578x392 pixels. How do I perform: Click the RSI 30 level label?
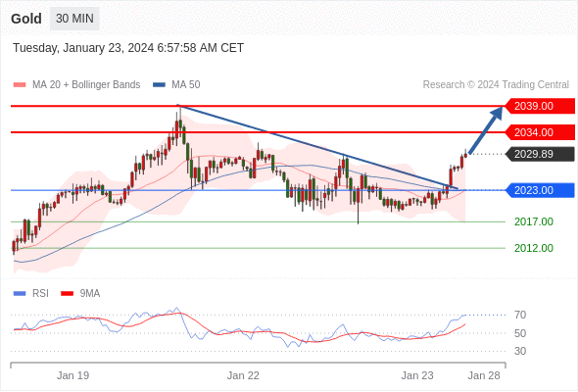[x=520, y=351]
